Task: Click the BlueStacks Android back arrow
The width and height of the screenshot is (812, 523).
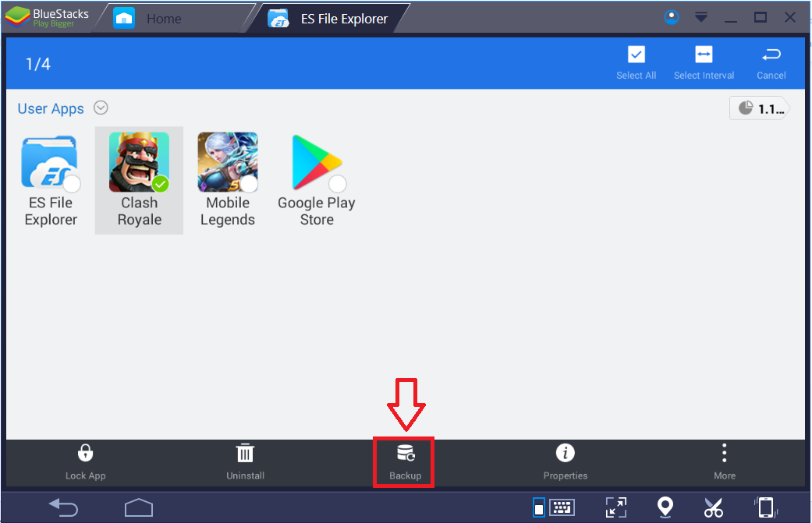Action: (63, 507)
